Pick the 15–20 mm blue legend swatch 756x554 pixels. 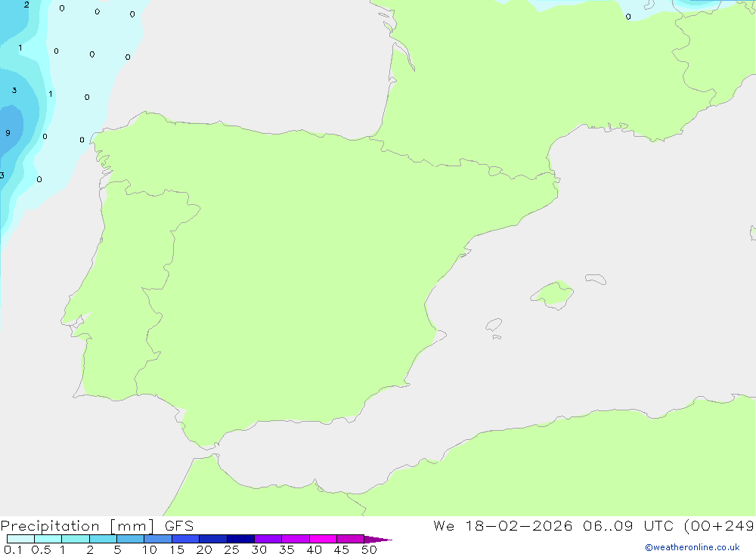(186, 539)
